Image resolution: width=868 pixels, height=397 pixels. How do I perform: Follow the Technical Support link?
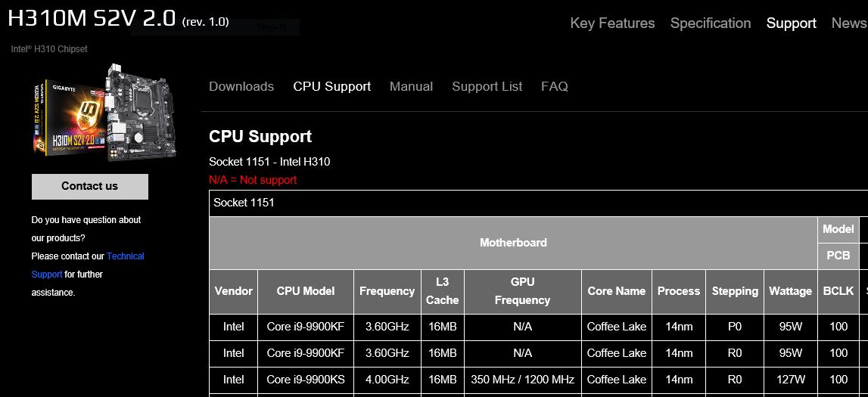click(88, 265)
